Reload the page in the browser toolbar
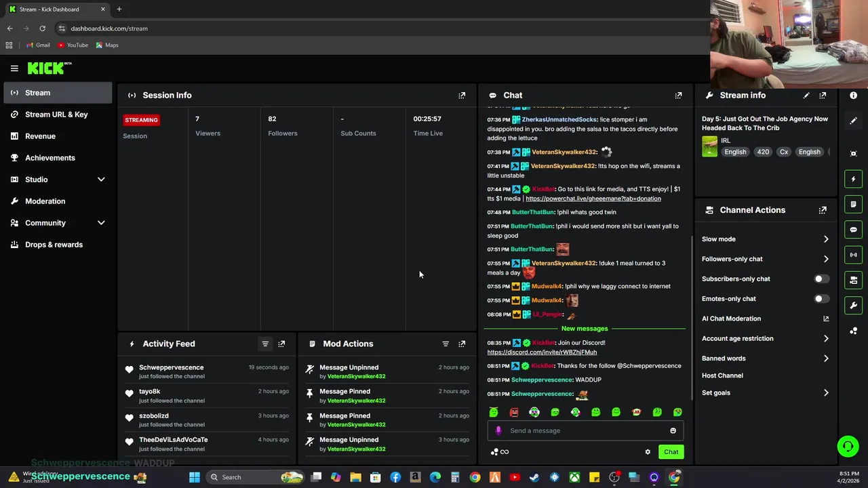Viewport: 868px width, 488px height. (42, 28)
